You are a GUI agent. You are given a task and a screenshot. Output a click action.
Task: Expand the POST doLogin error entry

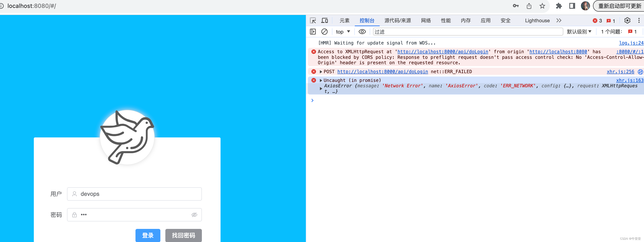point(321,72)
